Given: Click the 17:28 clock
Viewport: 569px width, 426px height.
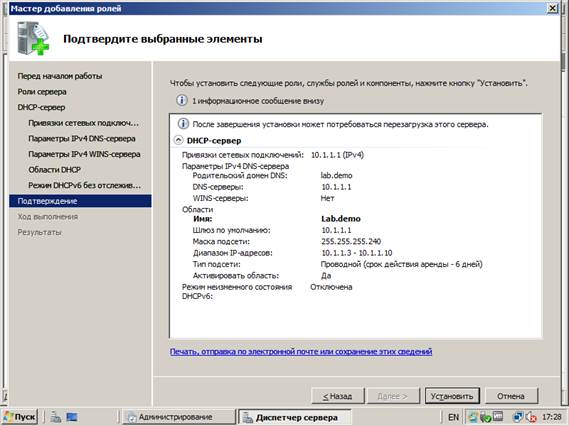Looking at the screenshot, I should click(552, 417).
